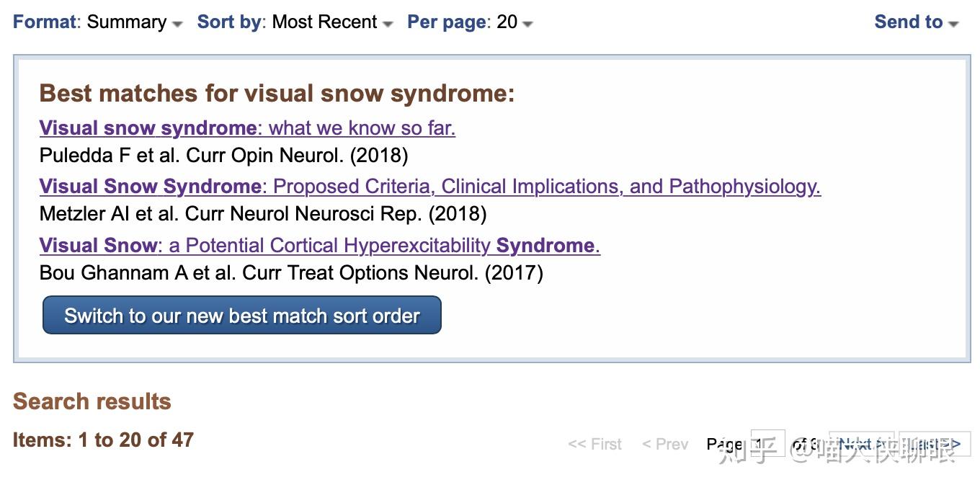Go to the First results page

pos(594,444)
